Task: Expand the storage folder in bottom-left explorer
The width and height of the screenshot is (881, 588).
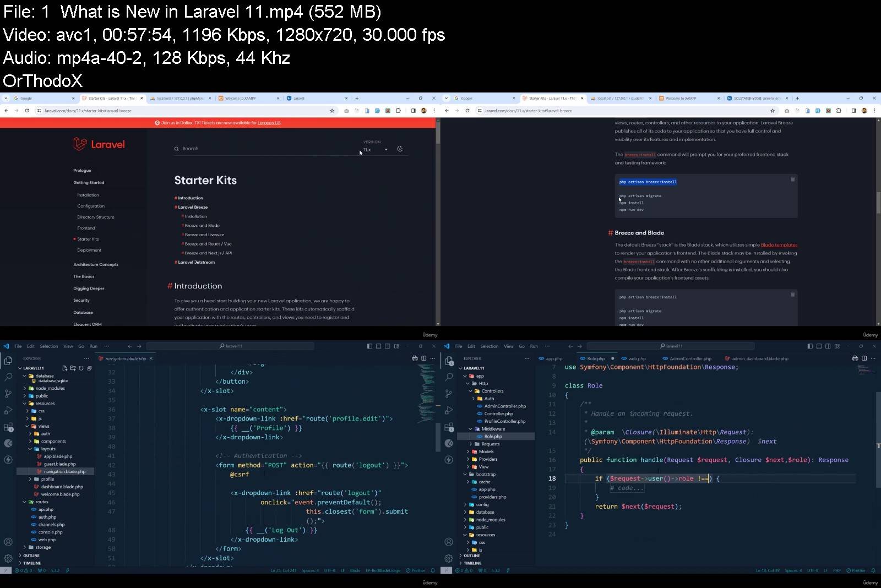Action: click(x=24, y=547)
